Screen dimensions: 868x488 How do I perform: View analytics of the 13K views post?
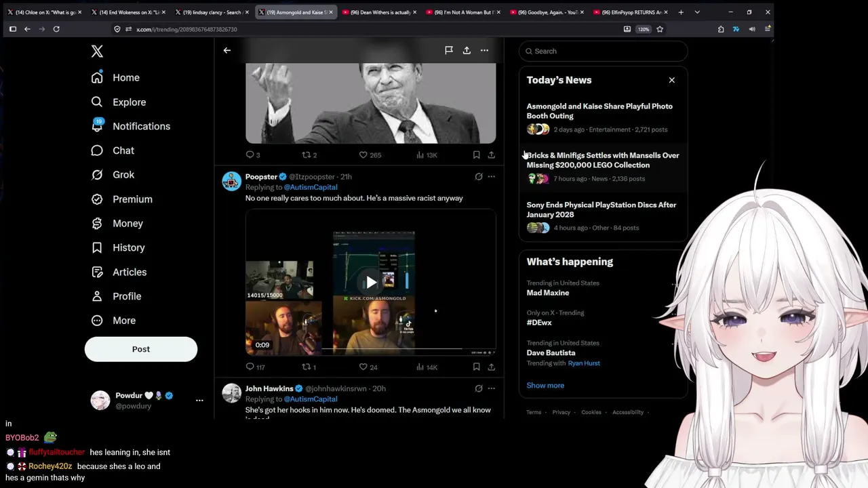pyautogui.click(x=427, y=155)
